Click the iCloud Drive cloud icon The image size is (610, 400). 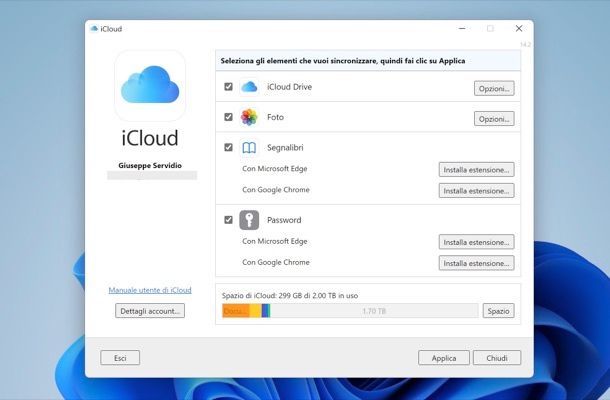pos(249,87)
